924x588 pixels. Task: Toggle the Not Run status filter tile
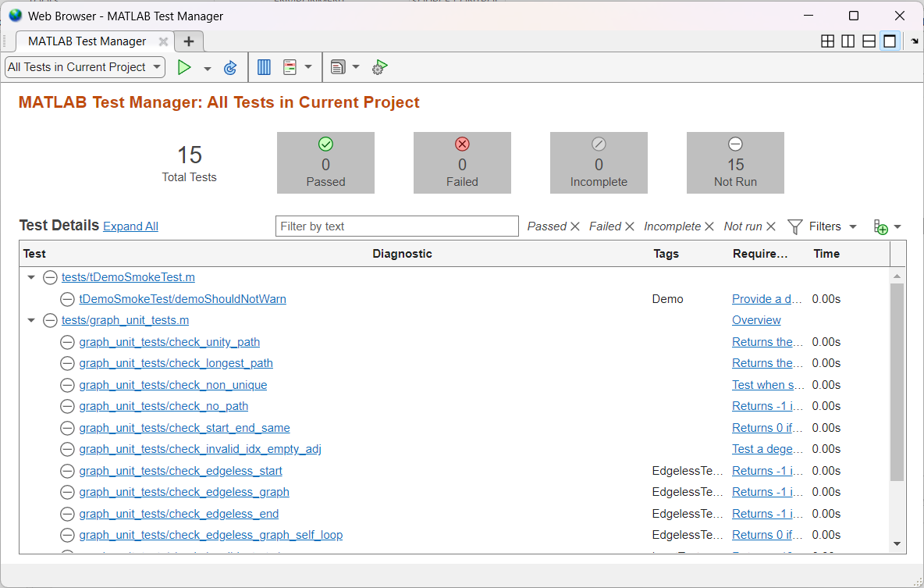[735, 162]
